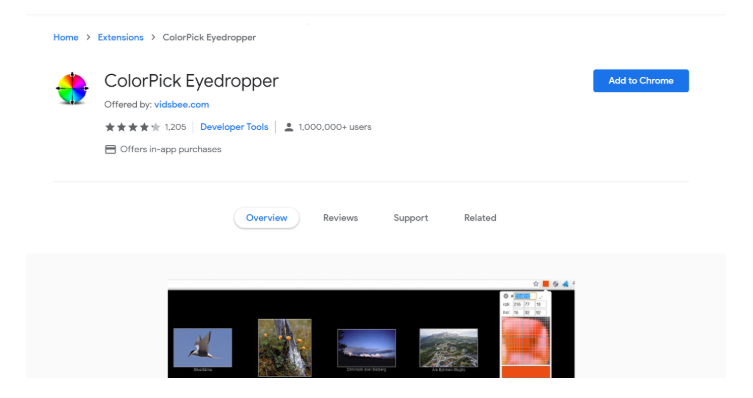Click the zoomed pixel grid preview
Viewport: 753px width, 398px height.
click(526, 341)
